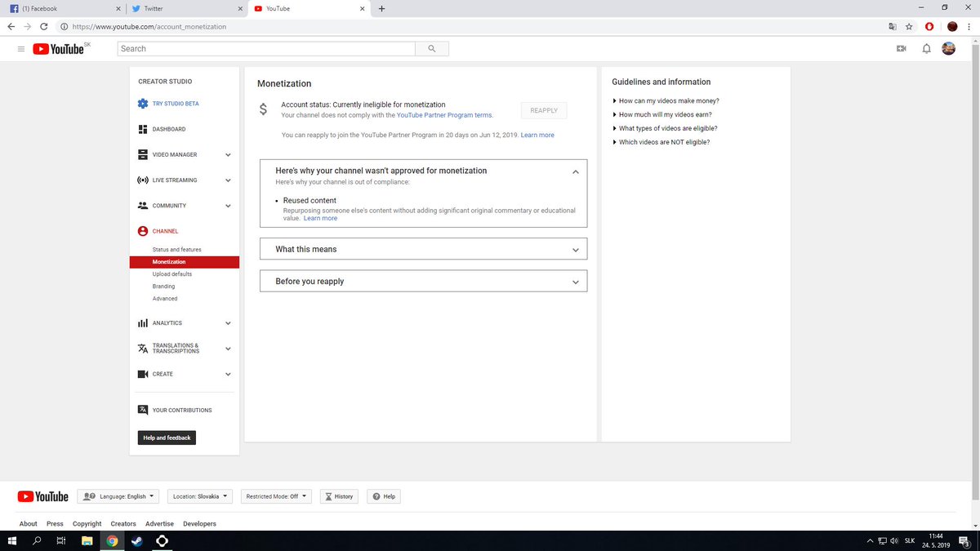980x551 pixels.
Task: Open Branding in Channel menu
Action: [x=163, y=287]
